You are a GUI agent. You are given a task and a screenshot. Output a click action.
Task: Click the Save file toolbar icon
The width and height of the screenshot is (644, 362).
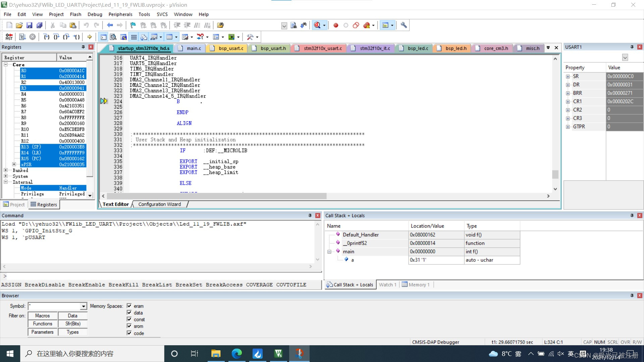click(29, 25)
